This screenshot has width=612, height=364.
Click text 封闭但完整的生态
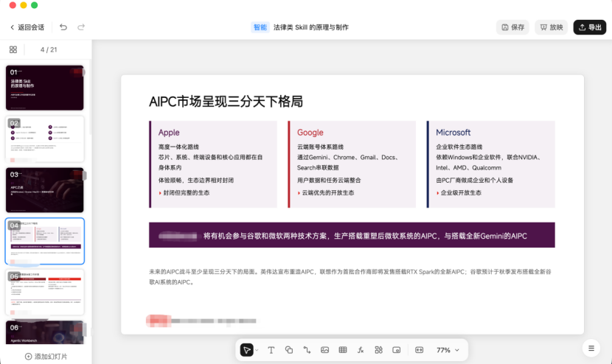click(186, 193)
